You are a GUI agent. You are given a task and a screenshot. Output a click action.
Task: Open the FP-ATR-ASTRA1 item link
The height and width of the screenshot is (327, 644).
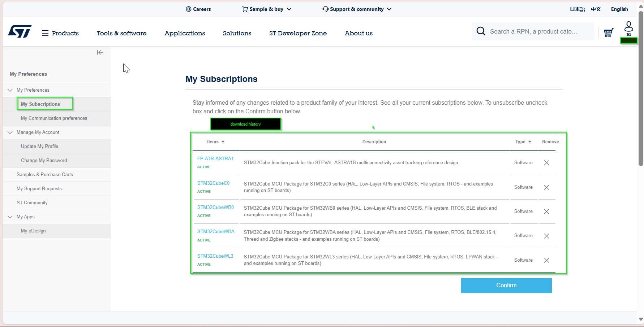(x=215, y=158)
